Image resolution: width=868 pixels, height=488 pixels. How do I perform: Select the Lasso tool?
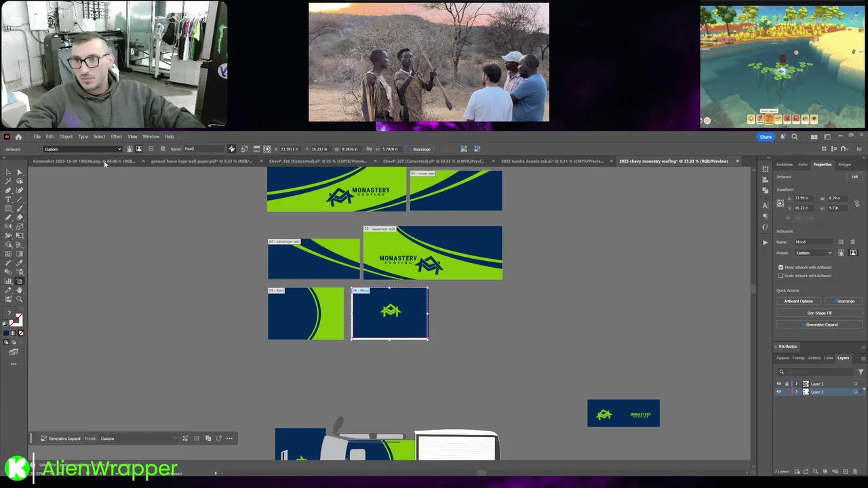point(20,181)
